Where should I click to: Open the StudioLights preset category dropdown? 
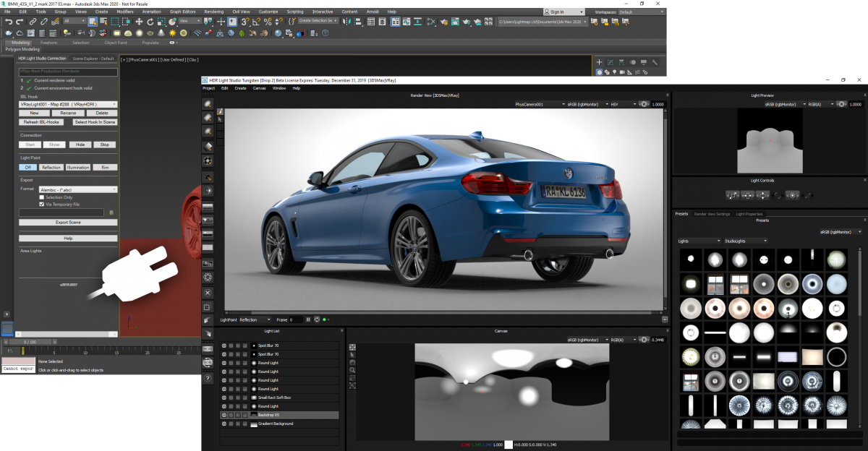click(x=746, y=241)
